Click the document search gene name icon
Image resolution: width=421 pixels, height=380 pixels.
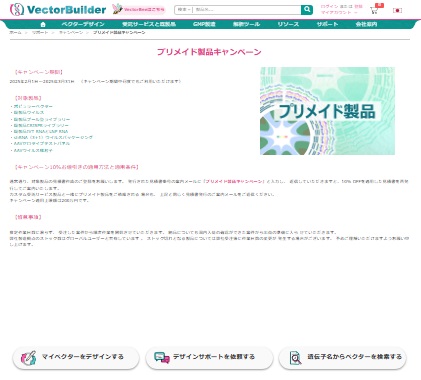tap(295, 358)
